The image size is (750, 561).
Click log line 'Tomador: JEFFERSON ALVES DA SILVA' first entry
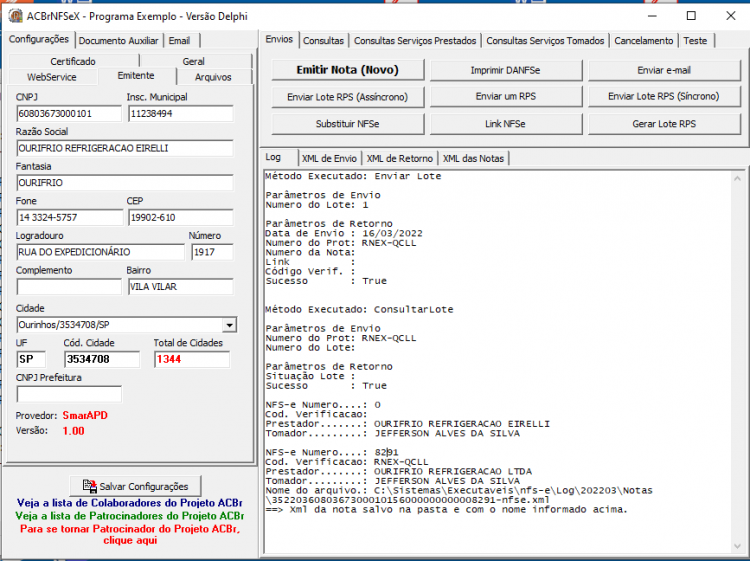393,433
